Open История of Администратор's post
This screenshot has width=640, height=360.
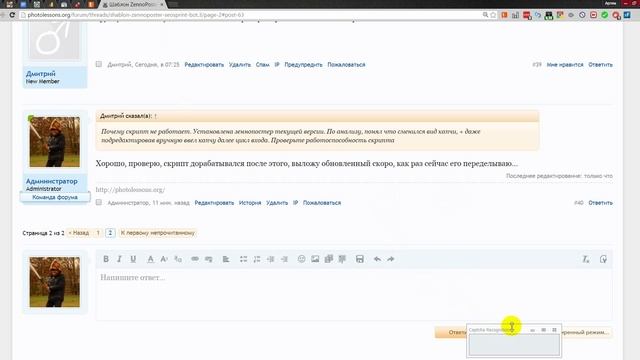click(x=250, y=203)
